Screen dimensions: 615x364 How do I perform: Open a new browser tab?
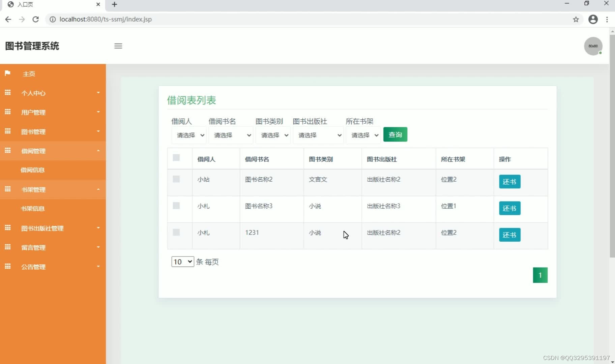[114, 4]
